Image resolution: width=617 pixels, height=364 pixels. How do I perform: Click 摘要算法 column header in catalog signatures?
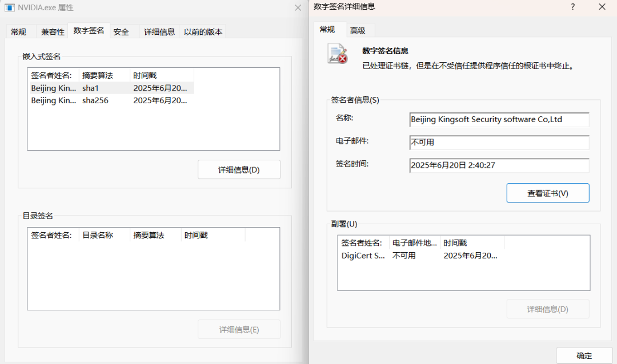pyautogui.click(x=155, y=235)
